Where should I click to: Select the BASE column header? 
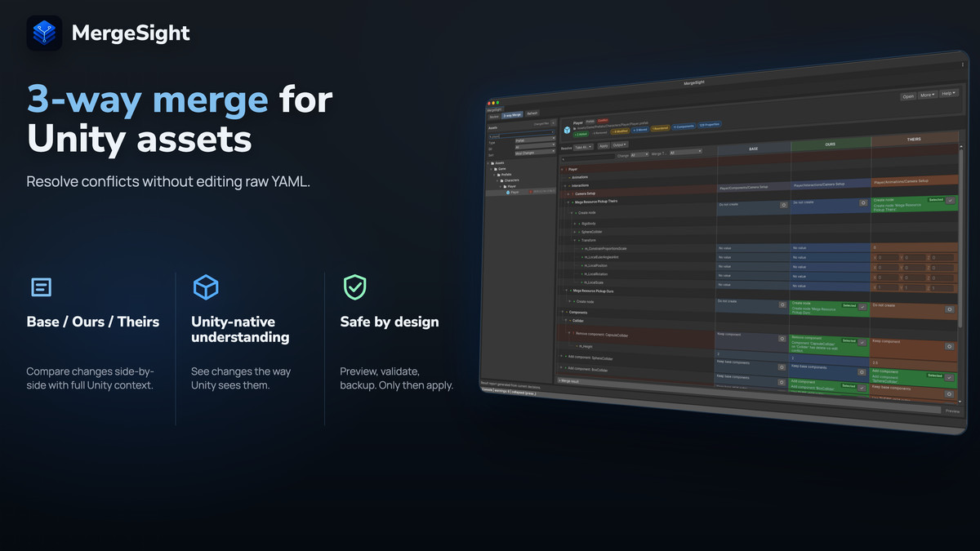754,149
